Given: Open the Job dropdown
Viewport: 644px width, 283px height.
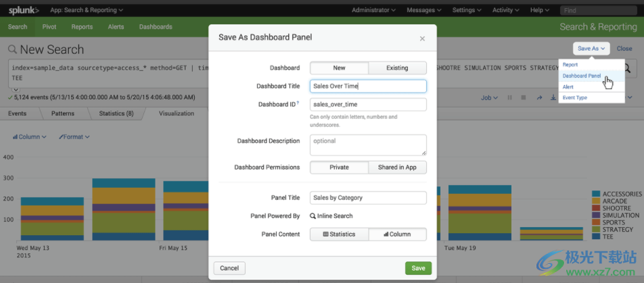Looking at the screenshot, I should 490,98.
